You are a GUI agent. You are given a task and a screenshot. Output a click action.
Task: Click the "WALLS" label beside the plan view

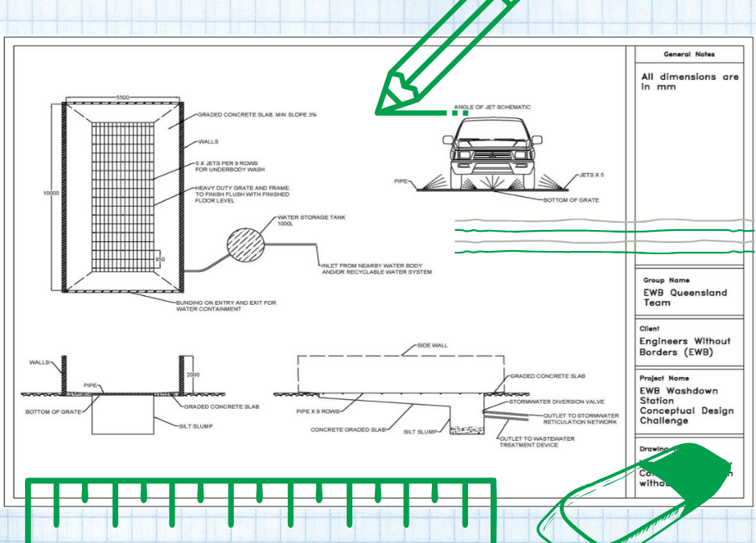pyautogui.click(x=208, y=142)
